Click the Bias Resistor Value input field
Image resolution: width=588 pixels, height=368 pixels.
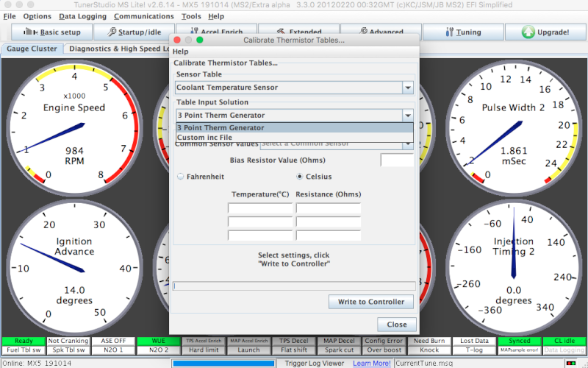pyautogui.click(x=397, y=160)
